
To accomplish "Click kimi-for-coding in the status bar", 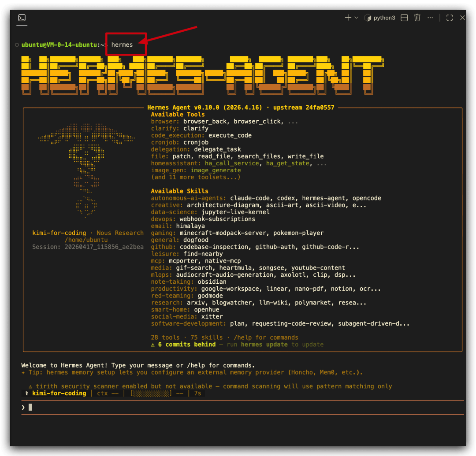I will coord(59,393).
